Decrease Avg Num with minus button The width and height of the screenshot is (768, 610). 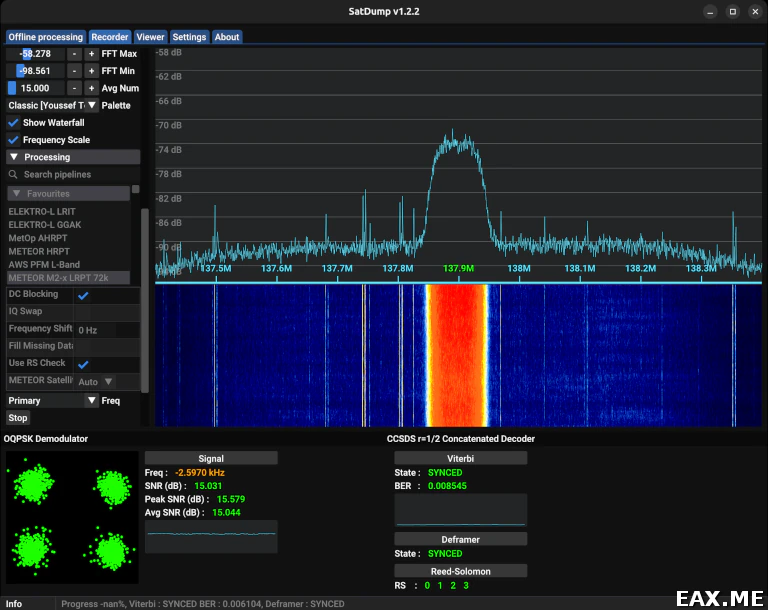[74, 88]
